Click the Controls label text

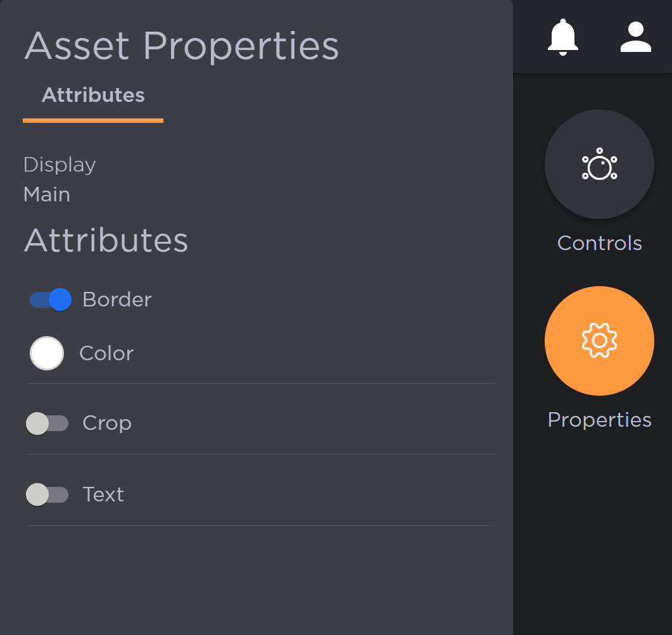pyautogui.click(x=599, y=243)
